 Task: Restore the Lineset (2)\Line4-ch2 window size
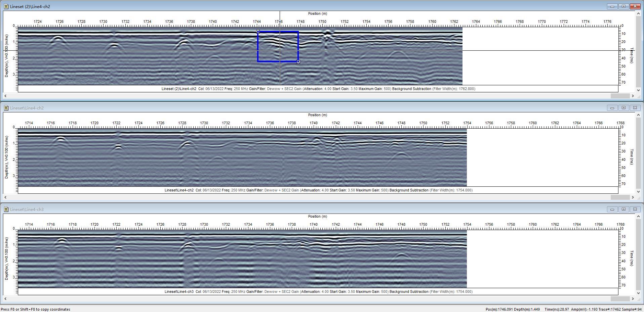tap(623, 6)
